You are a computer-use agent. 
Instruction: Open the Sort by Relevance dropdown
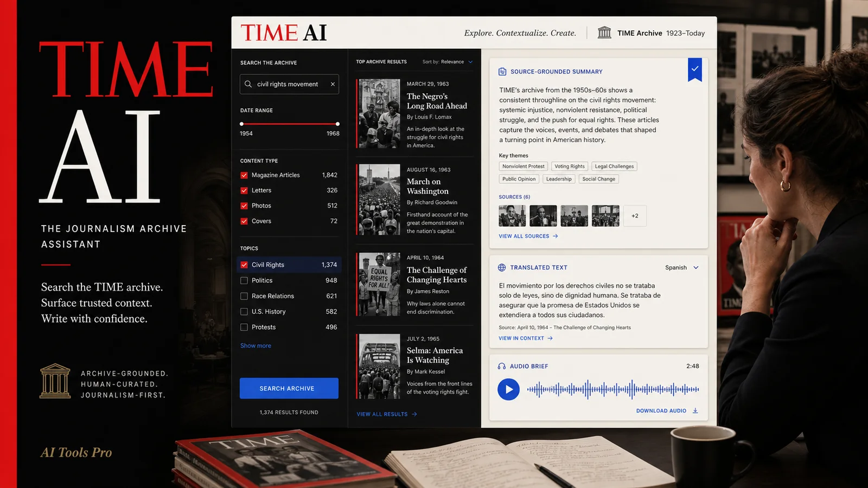coord(448,62)
